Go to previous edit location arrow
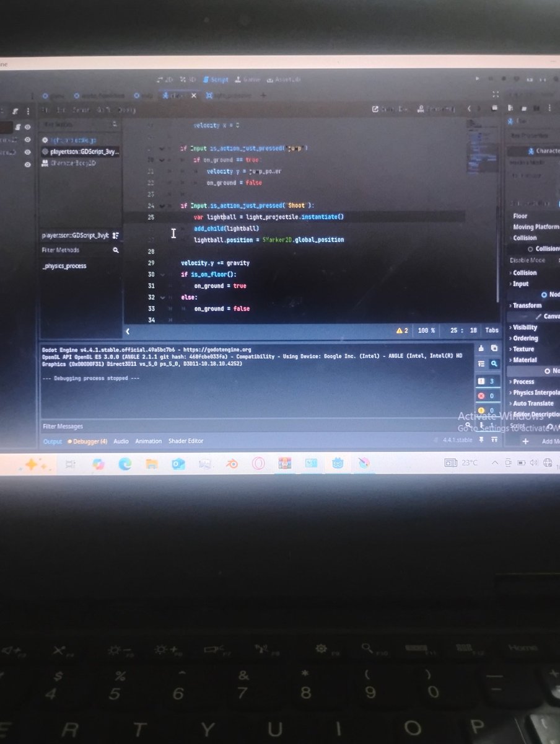 tap(469, 108)
